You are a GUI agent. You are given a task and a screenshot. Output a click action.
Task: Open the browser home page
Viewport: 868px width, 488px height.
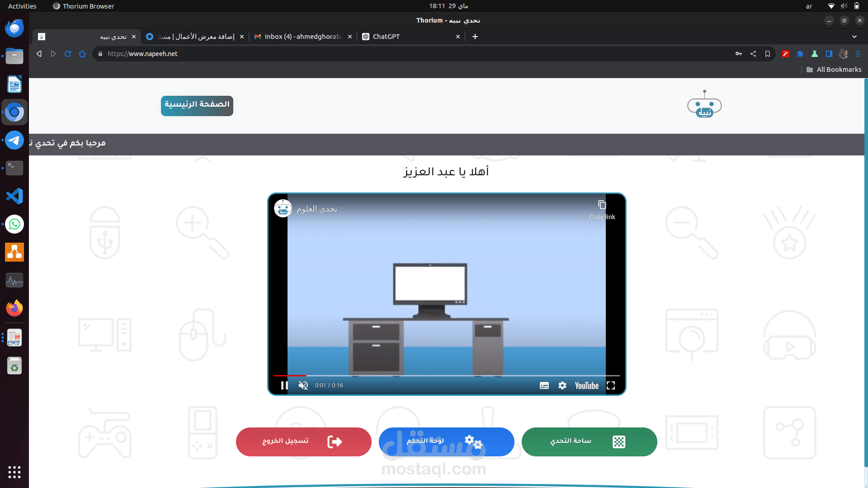(82, 54)
